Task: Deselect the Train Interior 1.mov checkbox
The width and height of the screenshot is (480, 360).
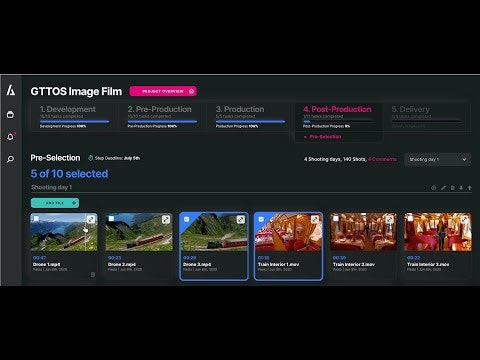Action: tap(261, 219)
